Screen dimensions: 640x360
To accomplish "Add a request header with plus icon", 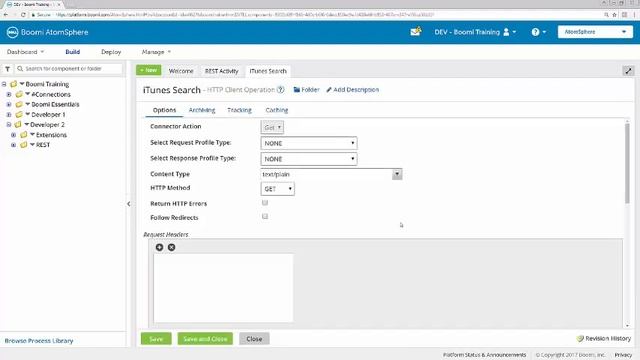I will [x=159, y=247].
